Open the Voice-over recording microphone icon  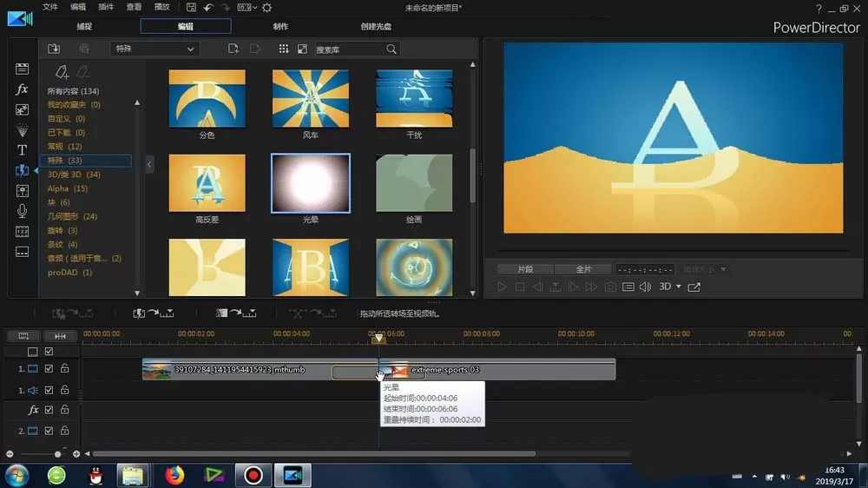[x=22, y=211]
